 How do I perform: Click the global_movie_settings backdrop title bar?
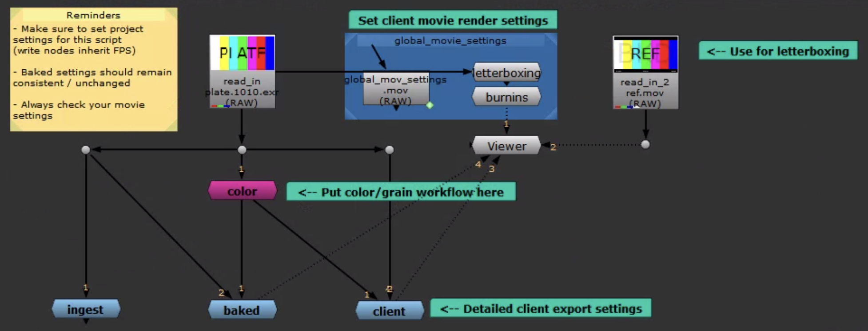pos(450,40)
